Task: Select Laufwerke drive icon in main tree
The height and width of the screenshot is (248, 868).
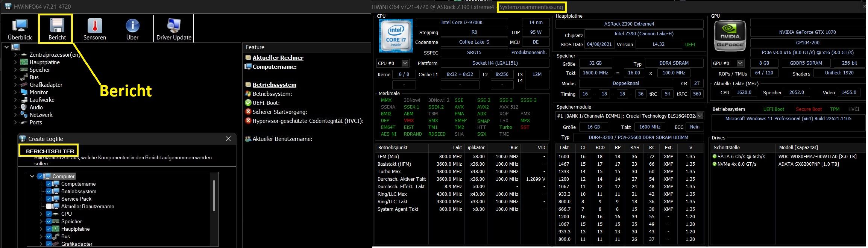Action: tap(24, 100)
